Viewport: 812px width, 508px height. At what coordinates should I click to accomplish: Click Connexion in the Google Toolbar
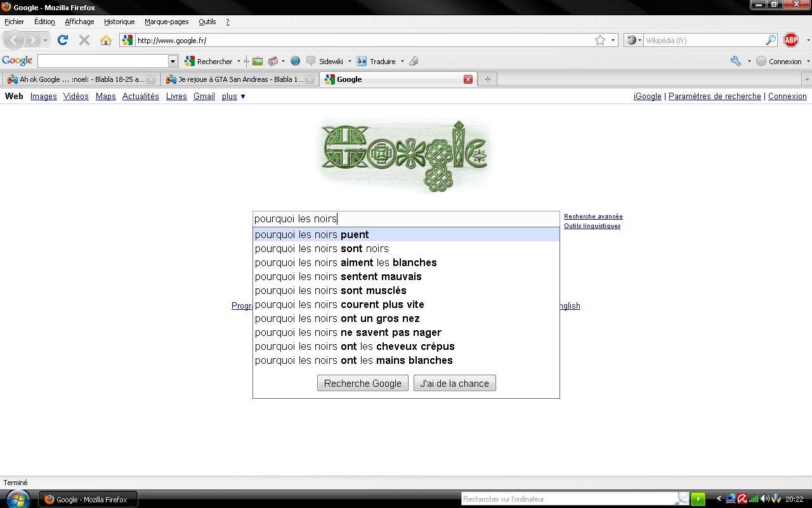click(x=779, y=61)
